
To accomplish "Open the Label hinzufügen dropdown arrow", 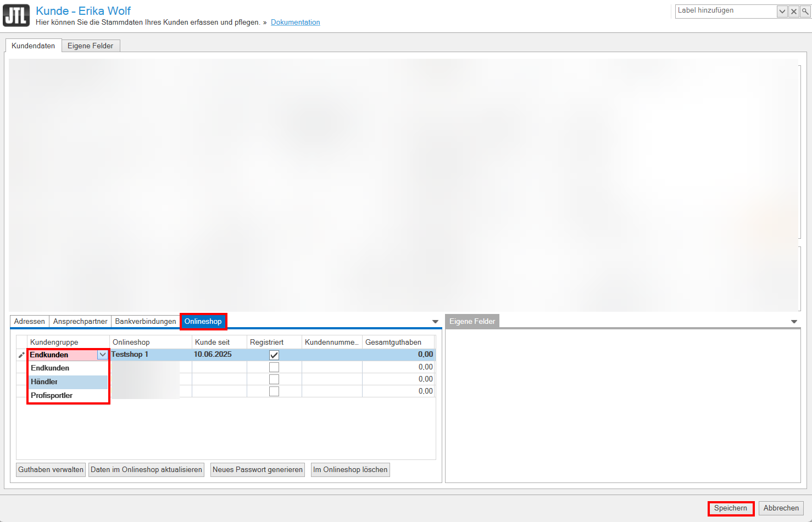I will (x=782, y=12).
